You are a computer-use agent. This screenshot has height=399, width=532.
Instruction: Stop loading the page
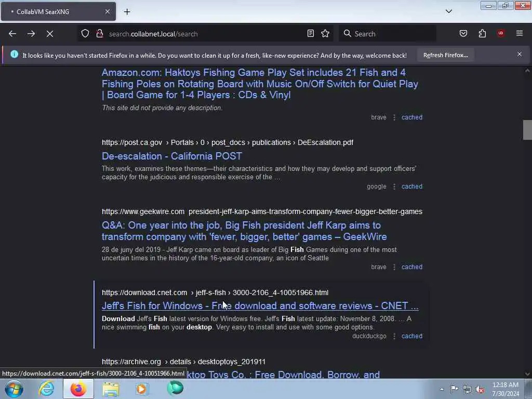(50, 34)
